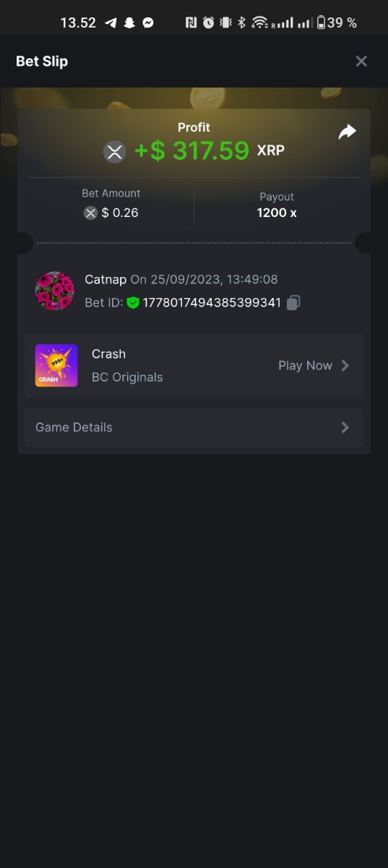Tap the alarm clock status icon
Viewport: 388px width, 868px height.
[208, 22]
